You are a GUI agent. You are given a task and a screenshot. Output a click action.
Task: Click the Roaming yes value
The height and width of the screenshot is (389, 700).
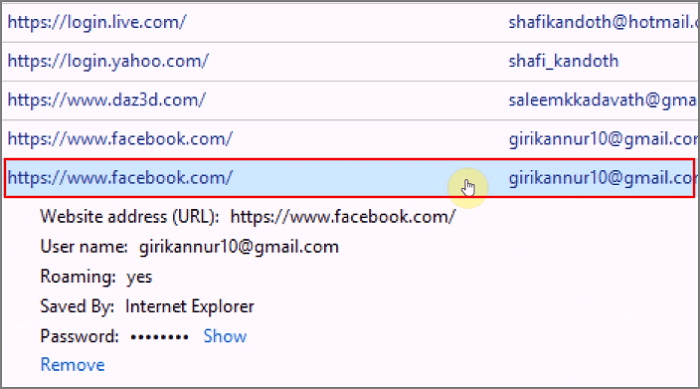139,277
